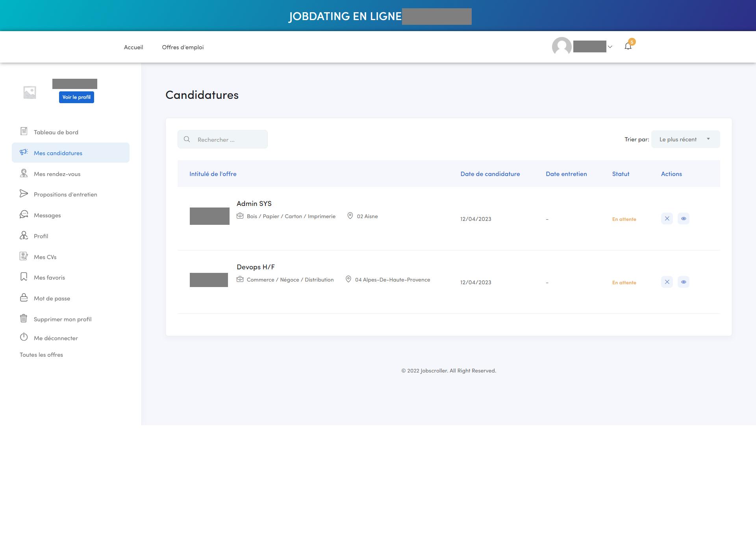
Task: Click the Voir le profil button
Action: tap(76, 97)
